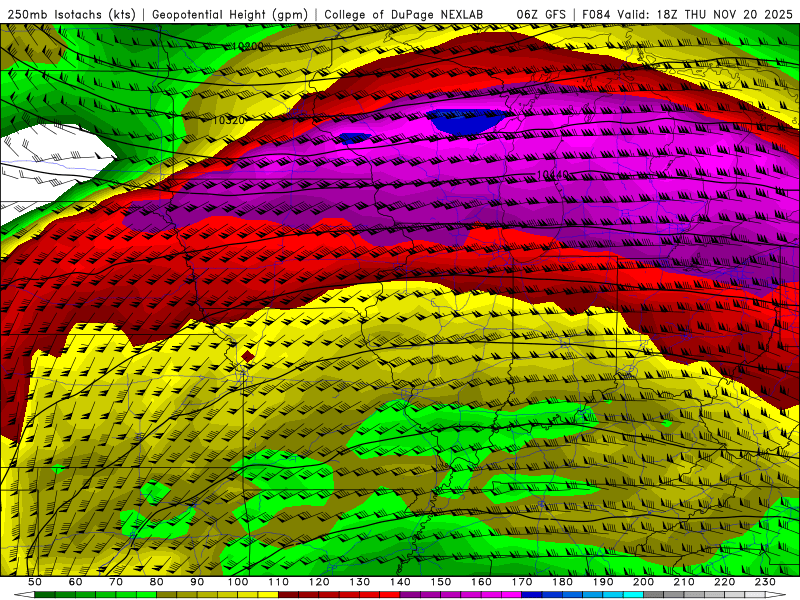800x600 pixels.
Task: Click the bright magenta swatch ending at 170
Action: click(x=511, y=594)
